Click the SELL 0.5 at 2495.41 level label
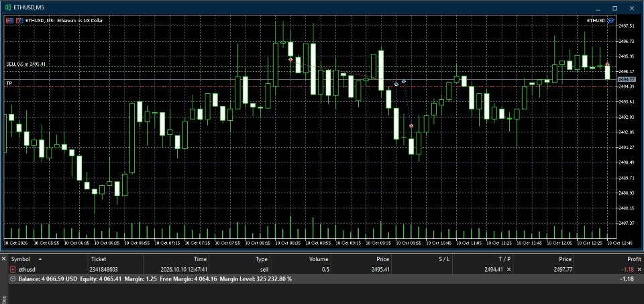 click(x=26, y=64)
